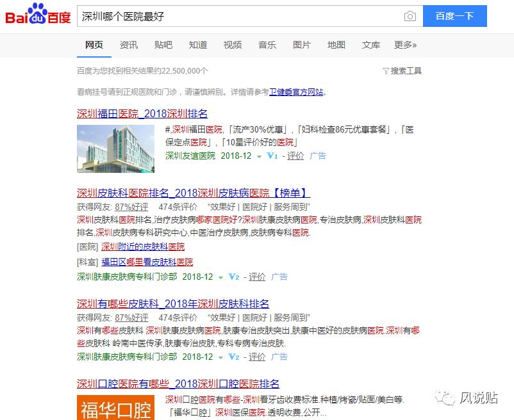Click 评价 under 深圳有哪些皮肤科 result

tap(257, 357)
